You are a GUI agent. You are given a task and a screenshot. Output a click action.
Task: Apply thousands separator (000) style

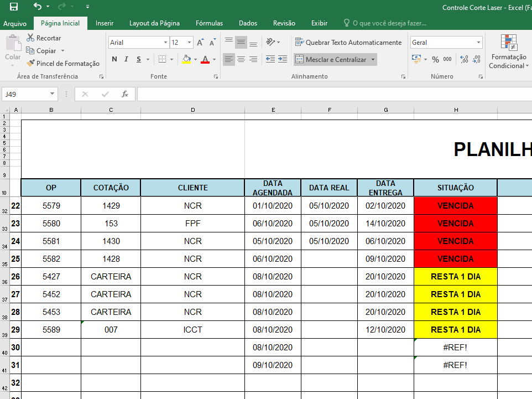tap(447, 59)
